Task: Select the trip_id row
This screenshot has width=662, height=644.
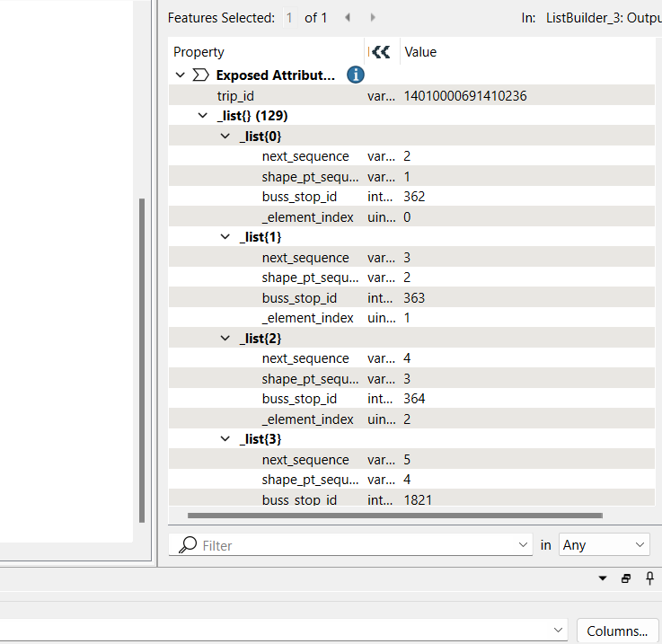Action: (x=411, y=96)
